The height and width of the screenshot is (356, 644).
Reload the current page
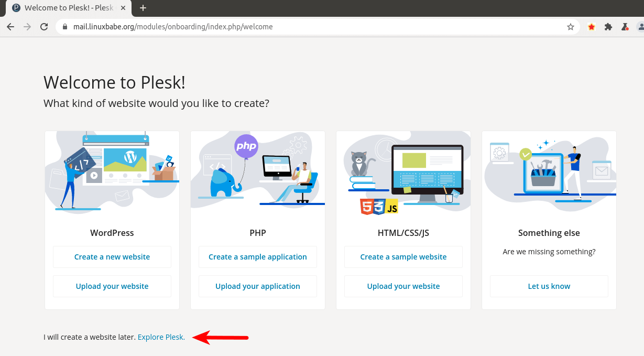(x=45, y=27)
